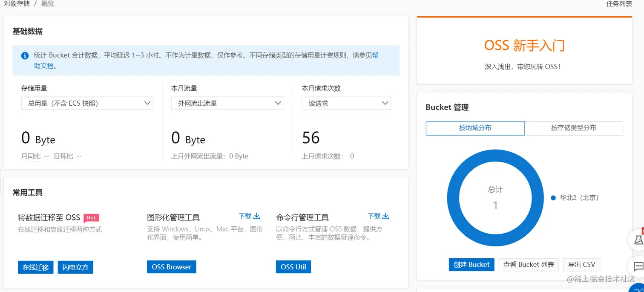Open the chat message floating icon

638,267
